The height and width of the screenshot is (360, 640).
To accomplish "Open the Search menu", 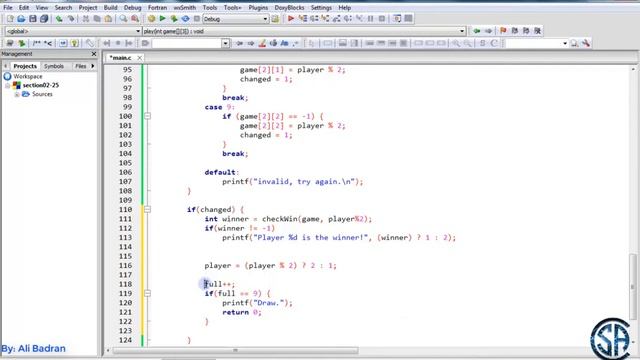I will point(63,8).
